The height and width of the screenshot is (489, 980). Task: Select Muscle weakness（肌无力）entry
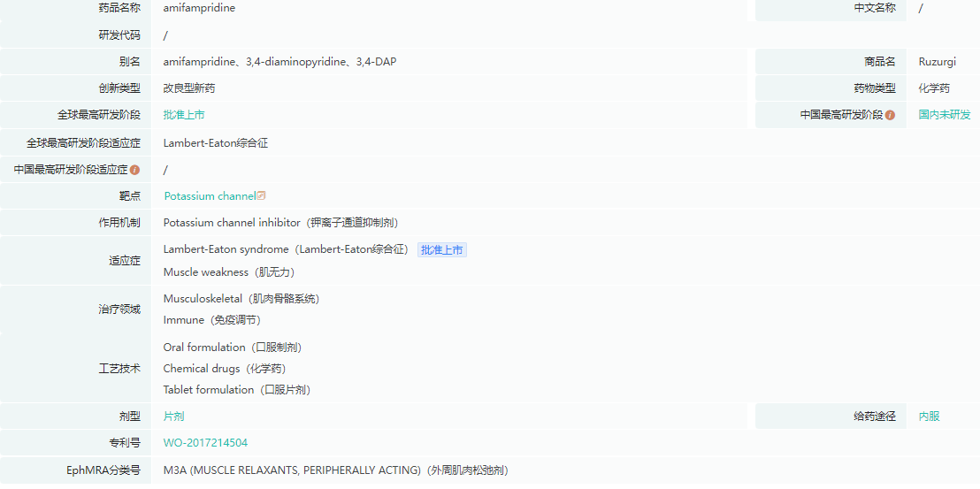pyautogui.click(x=229, y=272)
